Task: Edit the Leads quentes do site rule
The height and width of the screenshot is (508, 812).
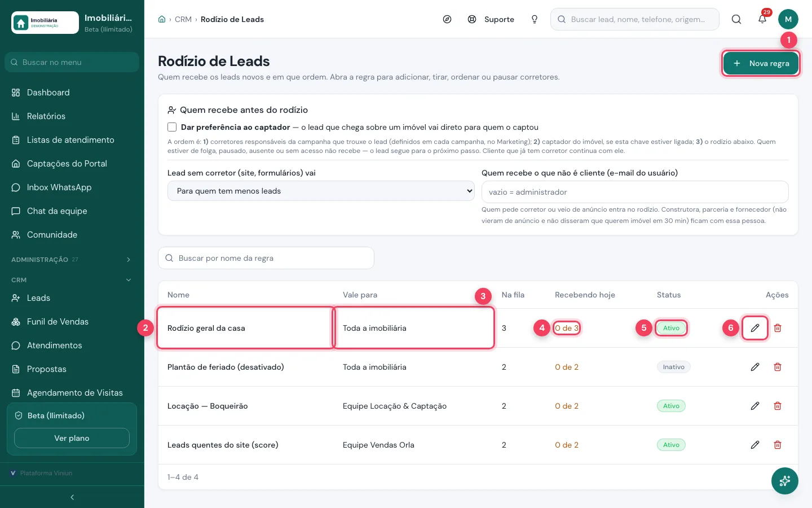Action: (x=755, y=445)
